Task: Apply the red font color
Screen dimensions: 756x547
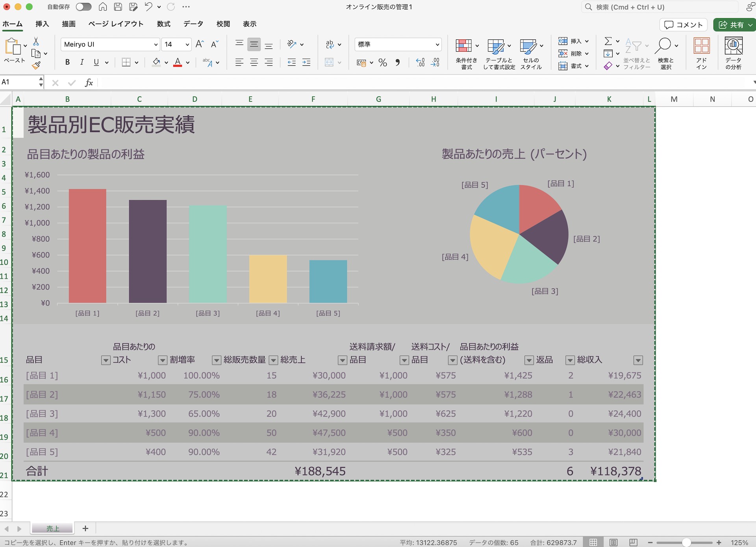Action: tap(178, 62)
